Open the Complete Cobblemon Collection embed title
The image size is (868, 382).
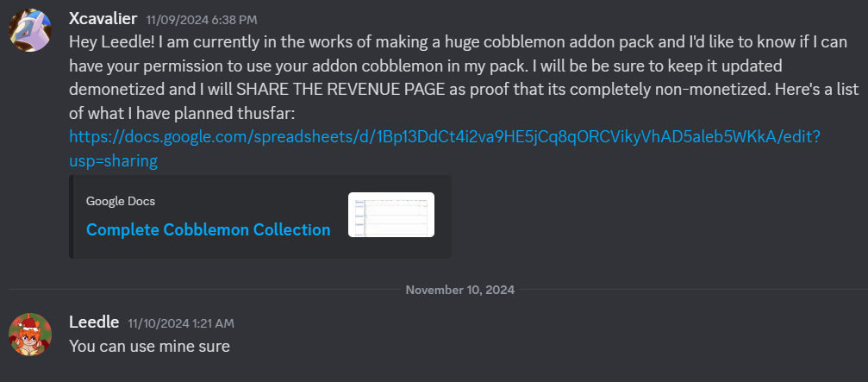[208, 229]
